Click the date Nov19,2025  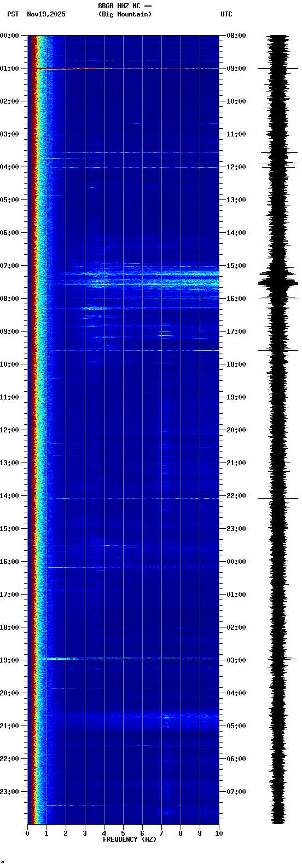point(46,14)
